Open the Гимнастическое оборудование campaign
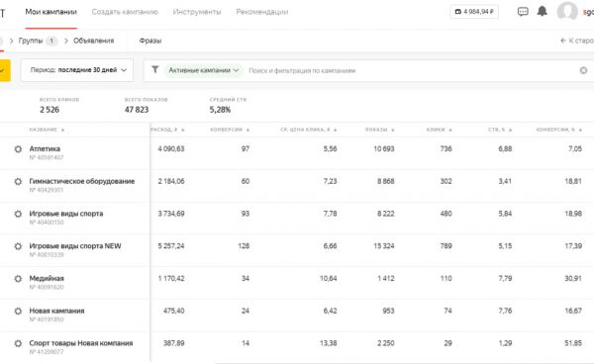The width and height of the screenshot is (594, 364). point(82,182)
